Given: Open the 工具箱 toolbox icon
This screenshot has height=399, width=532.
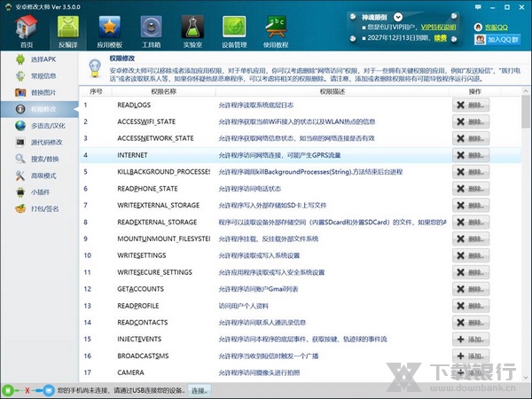Looking at the screenshot, I should click(x=151, y=32).
